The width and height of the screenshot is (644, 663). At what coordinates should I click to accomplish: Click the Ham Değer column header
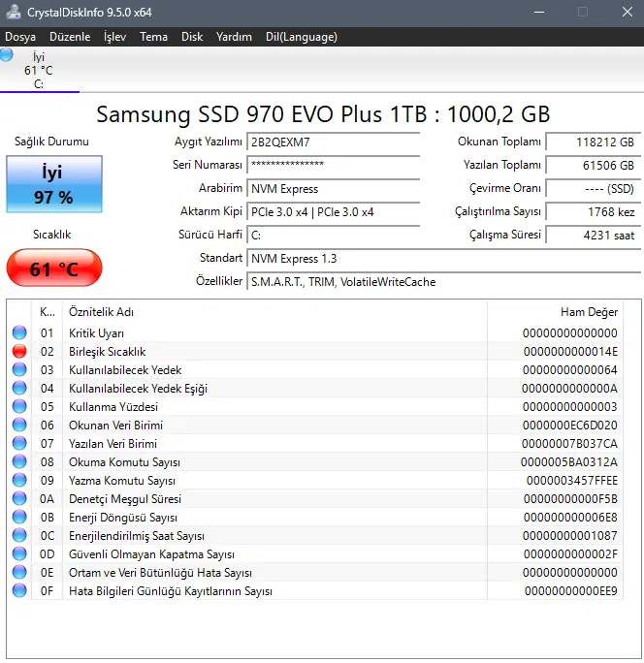(555, 312)
